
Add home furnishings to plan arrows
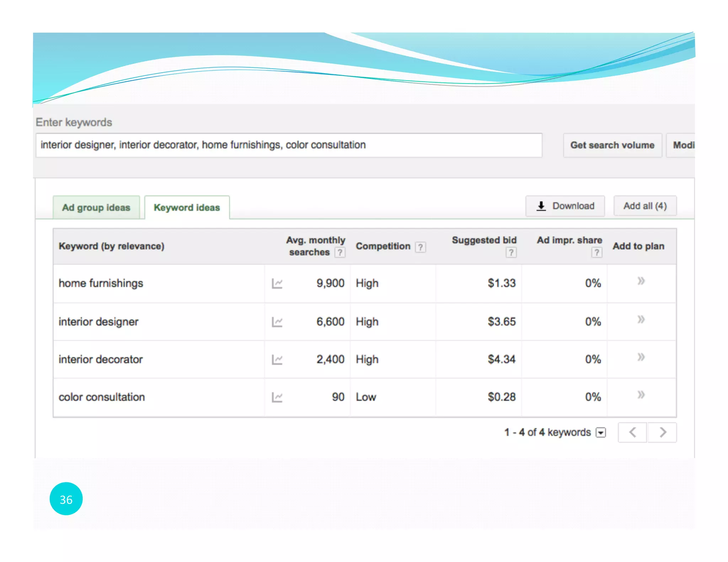pyautogui.click(x=641, y=281)
